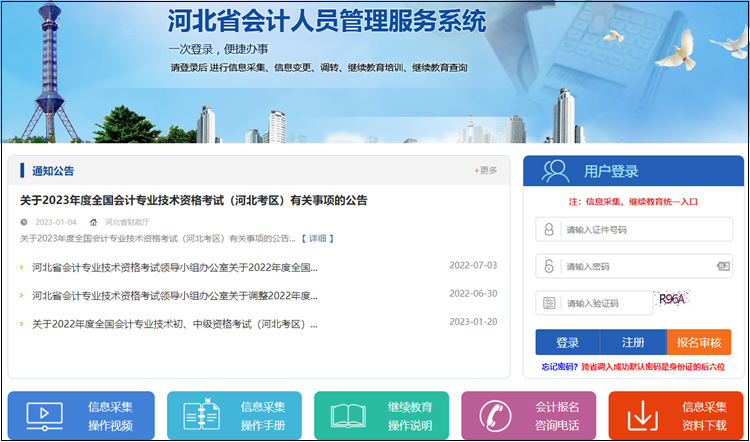The height and width of the screenshot is (442, 750).
Task: Click the 注册 button
Action: point(633,342)
